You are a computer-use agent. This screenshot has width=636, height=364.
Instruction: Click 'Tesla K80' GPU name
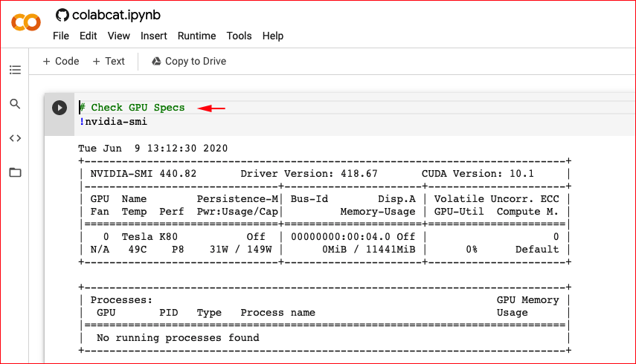tap(150, 237)
